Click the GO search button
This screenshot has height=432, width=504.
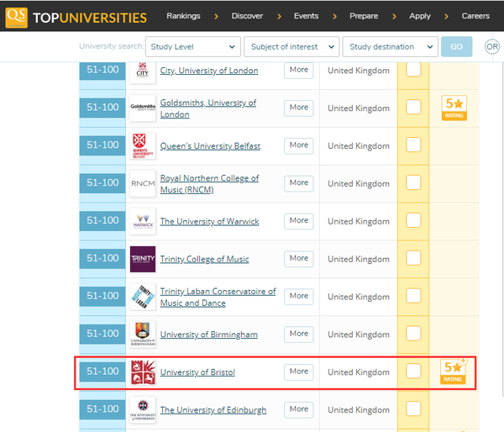pos(456,46)
